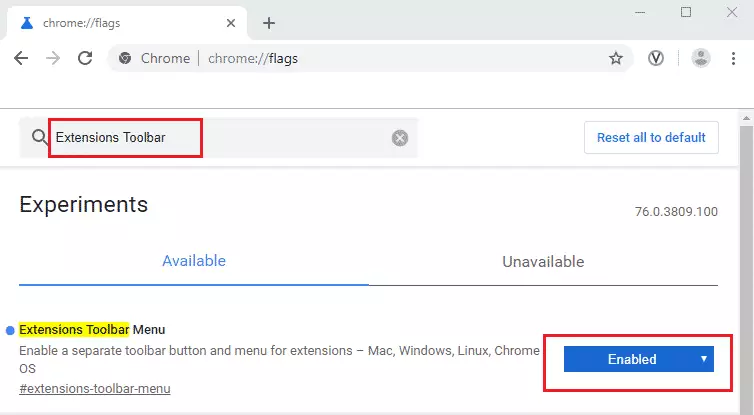Open the #extensions-toolbar-menu link
Screen dimensions: 754x415
pyautogui.click(x=95, y=389)
